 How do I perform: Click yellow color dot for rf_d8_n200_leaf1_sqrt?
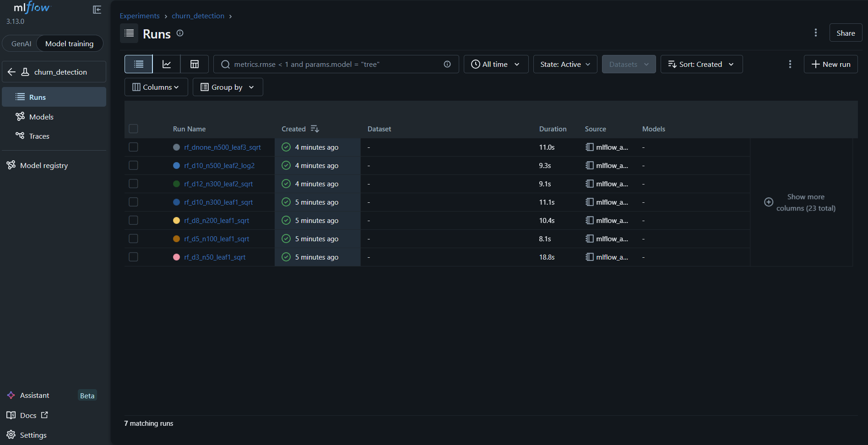(x=176, y=220)
